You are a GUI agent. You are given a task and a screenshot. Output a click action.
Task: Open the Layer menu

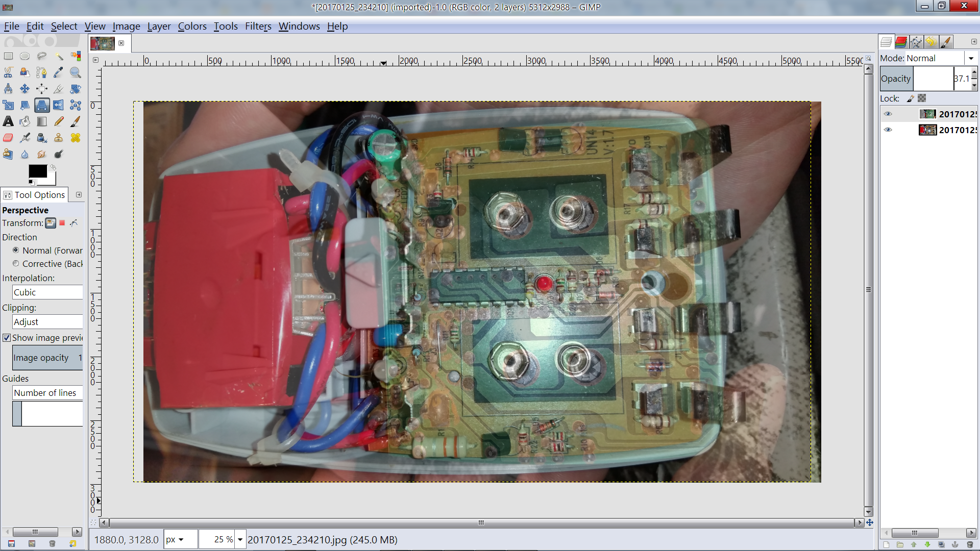pos(159,26)
